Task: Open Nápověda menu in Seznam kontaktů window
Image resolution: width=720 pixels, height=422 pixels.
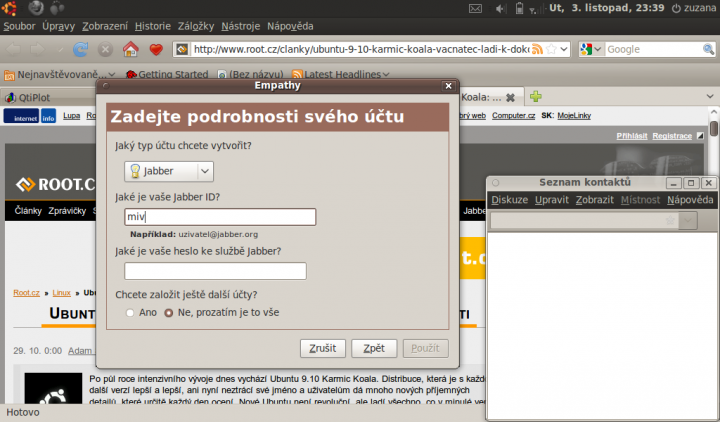Action: click(690, 200)
